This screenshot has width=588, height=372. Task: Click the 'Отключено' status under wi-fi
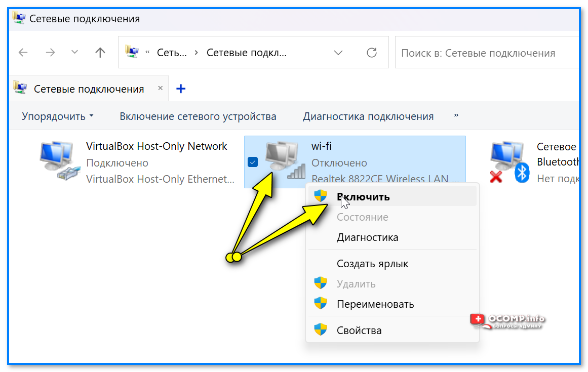click(339, 163)
